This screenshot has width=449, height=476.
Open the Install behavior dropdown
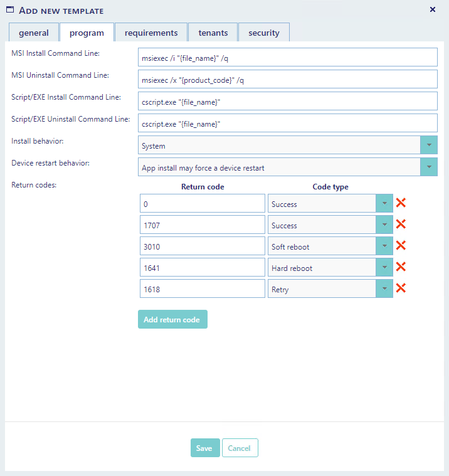[x=428, y=145]
